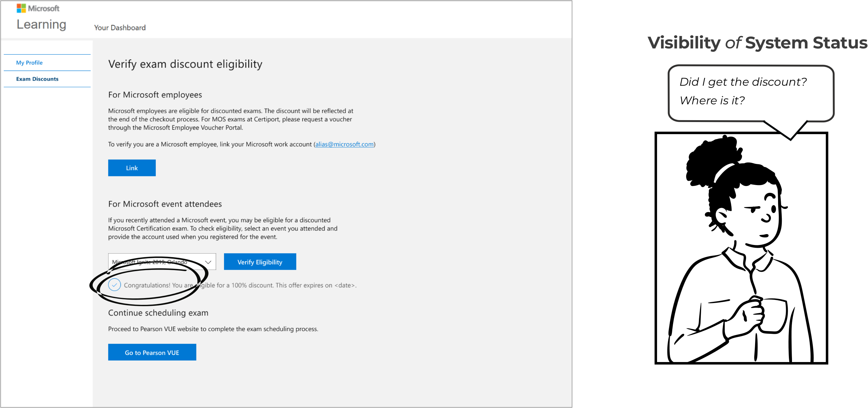The image size is (868, 408).
Task: Click the eligibility checkmark icon
Action: coord(114,285)
